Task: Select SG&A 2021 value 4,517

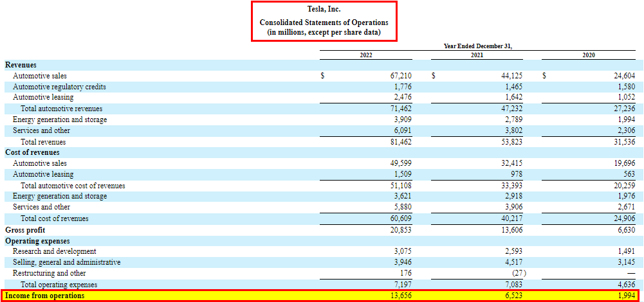Action: [x=514, y=262]
